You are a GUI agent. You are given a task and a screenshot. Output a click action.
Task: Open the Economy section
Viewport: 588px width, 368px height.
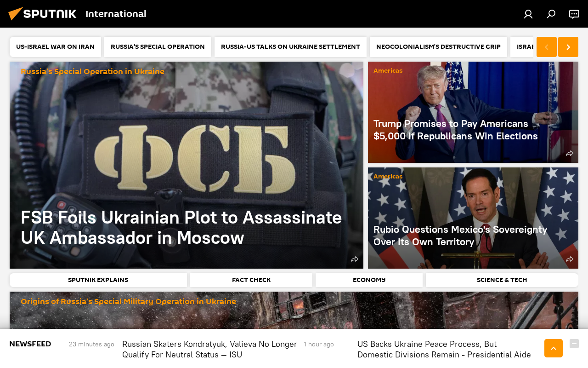point(369,280)
